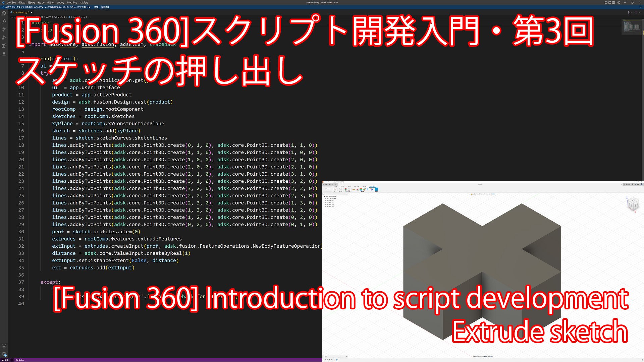Expand the fourth Fusion browser tree node
Image resolution: width=644 pixels, height=362 pixels.
coord(326,204)
